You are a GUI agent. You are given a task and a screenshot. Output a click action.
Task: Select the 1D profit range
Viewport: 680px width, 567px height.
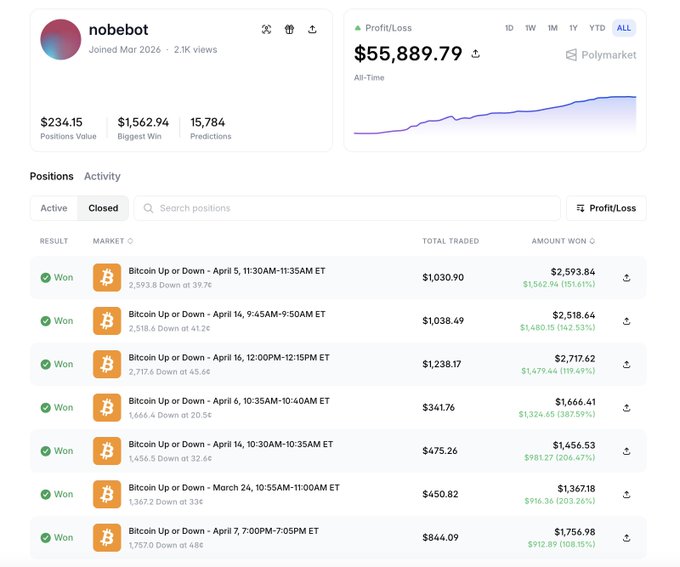tap(509, 28)
